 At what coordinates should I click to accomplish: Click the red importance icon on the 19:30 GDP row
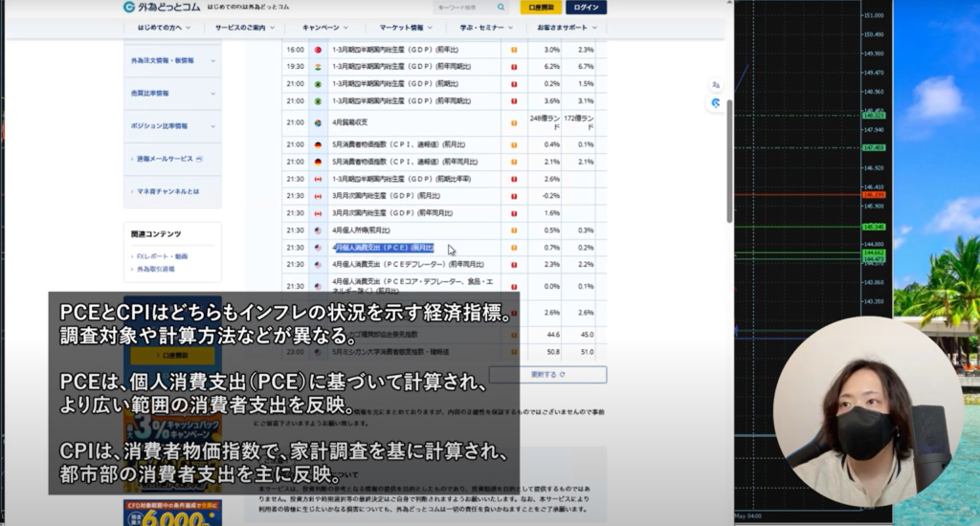pos(514,67)
